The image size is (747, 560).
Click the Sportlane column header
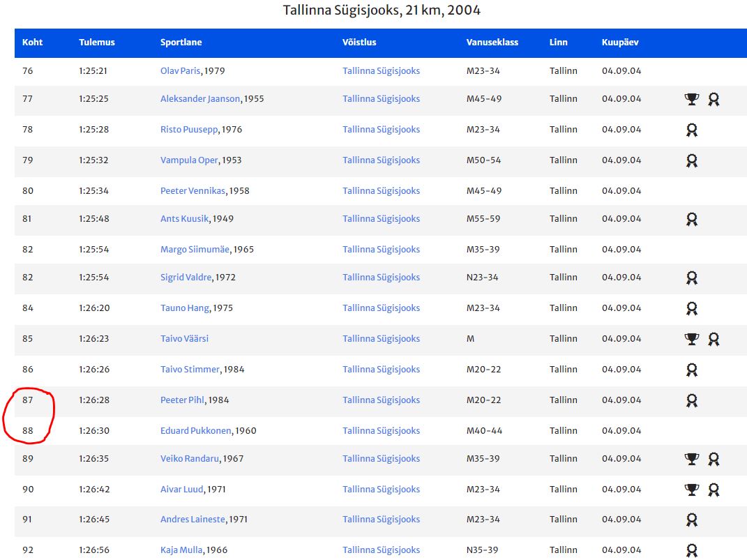point(181,42)
